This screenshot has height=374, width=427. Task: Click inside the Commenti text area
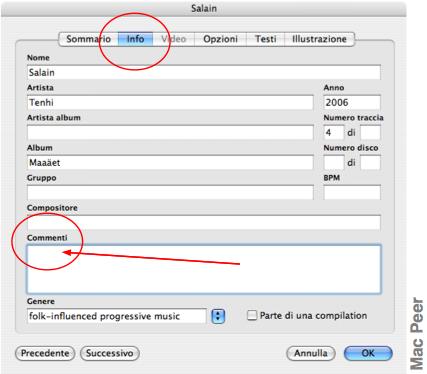click(x=204, y=269)
